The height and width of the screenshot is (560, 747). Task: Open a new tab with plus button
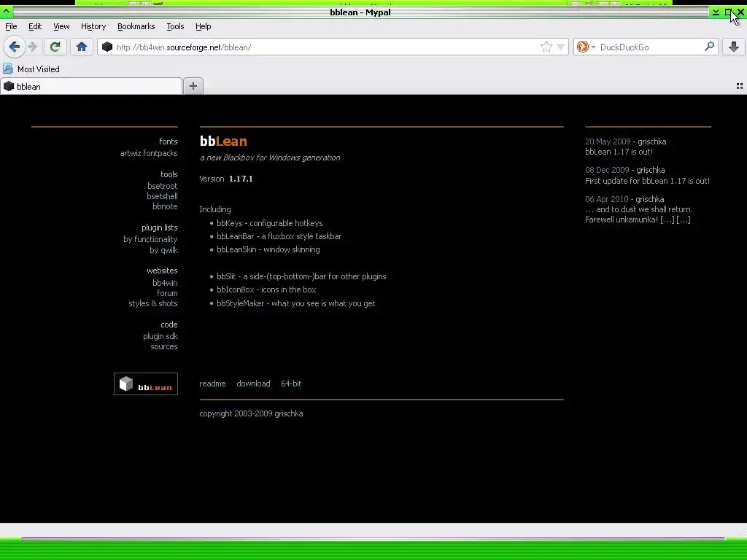[x=193, y=86]
